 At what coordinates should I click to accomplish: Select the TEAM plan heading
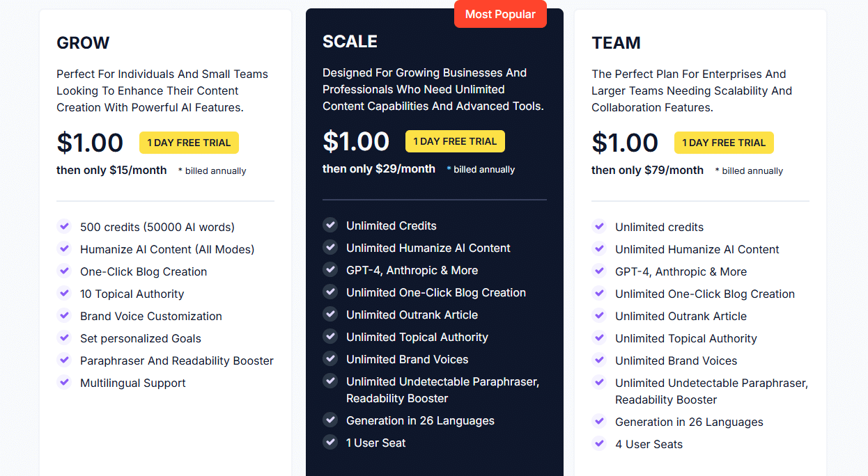click(x=616, y=43)
